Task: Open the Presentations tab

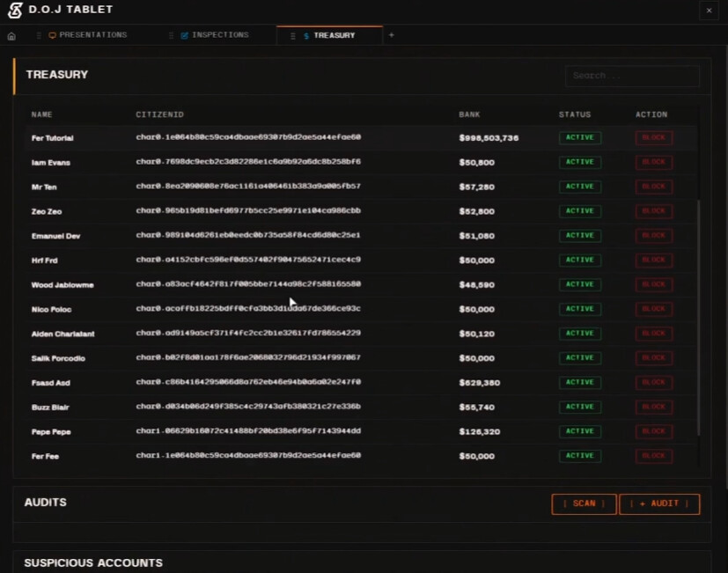Action: [x=92, y=35]
